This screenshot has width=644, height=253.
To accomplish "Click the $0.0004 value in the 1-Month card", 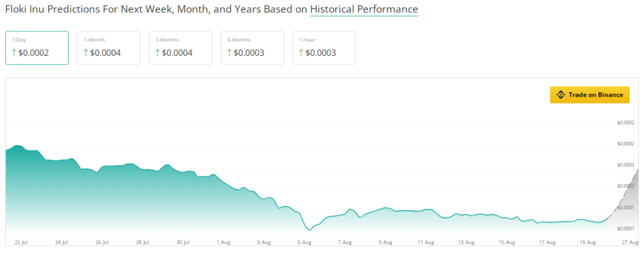I will coord(105,53).
